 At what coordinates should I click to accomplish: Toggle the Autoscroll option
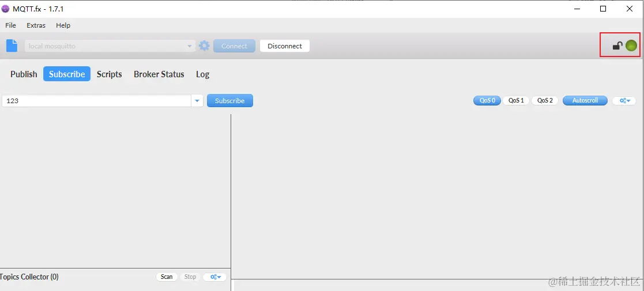[x=585, y=101]
